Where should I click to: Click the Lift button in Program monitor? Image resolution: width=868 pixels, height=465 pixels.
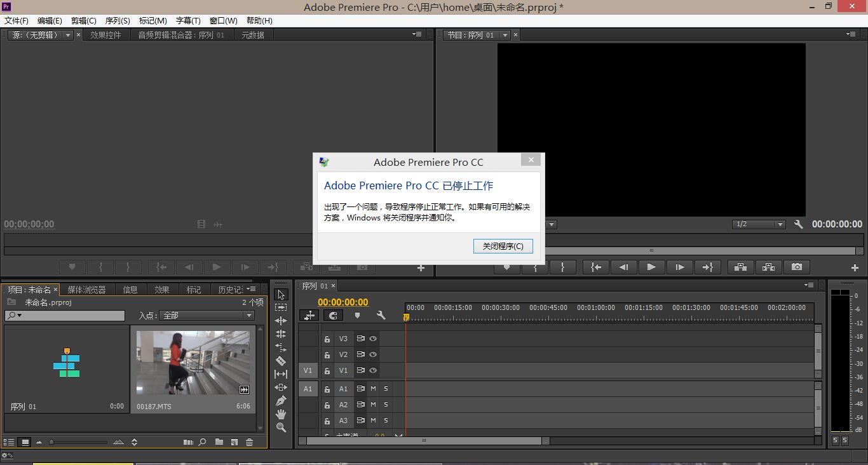point(741,267)
